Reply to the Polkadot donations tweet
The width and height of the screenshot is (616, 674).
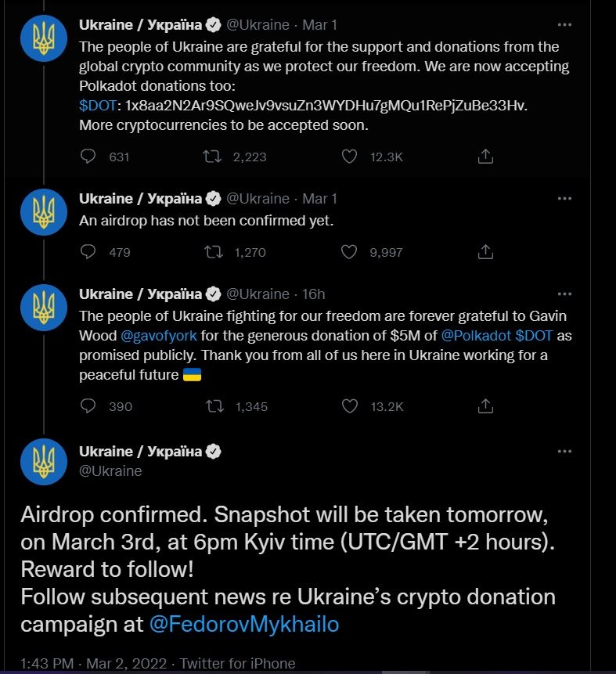(88, 157)
